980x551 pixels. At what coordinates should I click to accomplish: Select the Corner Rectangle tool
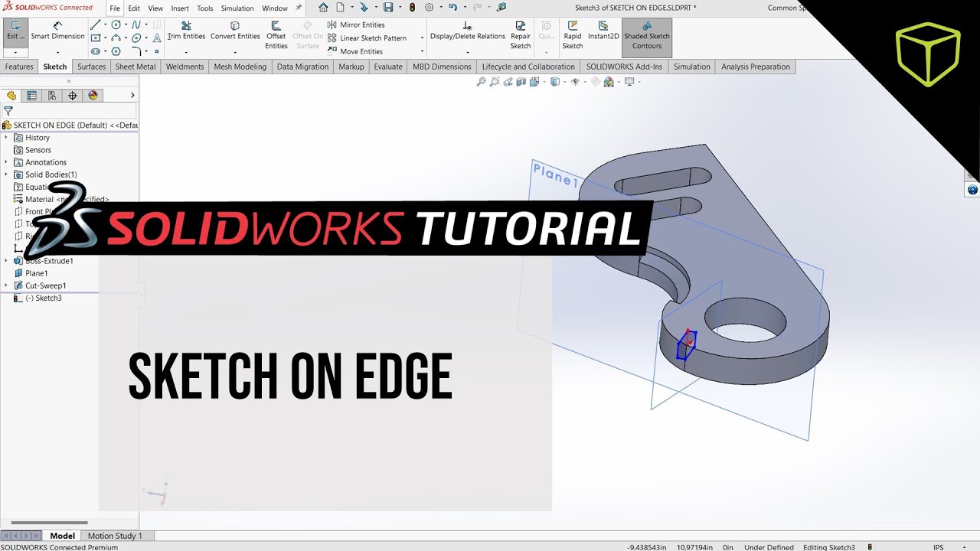tap(96, 37)
